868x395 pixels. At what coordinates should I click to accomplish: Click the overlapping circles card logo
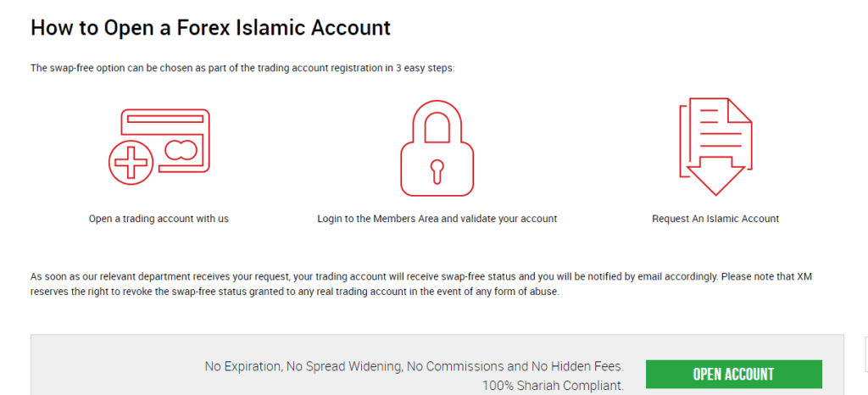pyautogui.click(x=181, y=151)
